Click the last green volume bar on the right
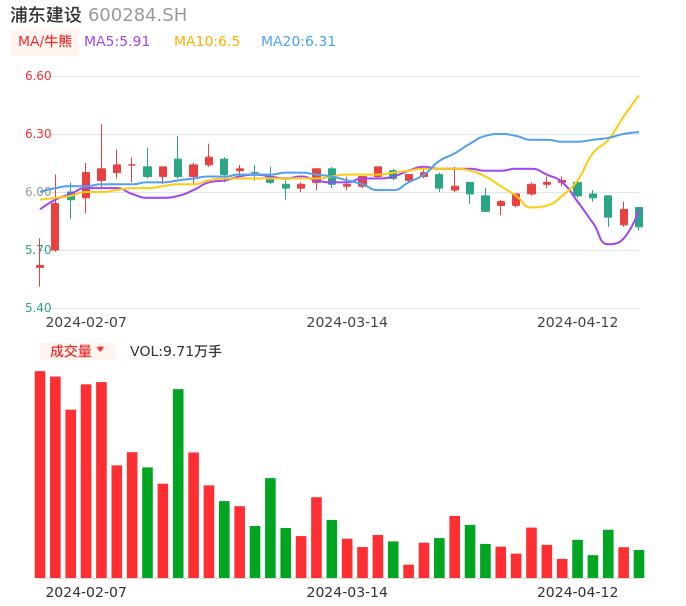The width and height of the screenshot is (686, 606). 639,564
